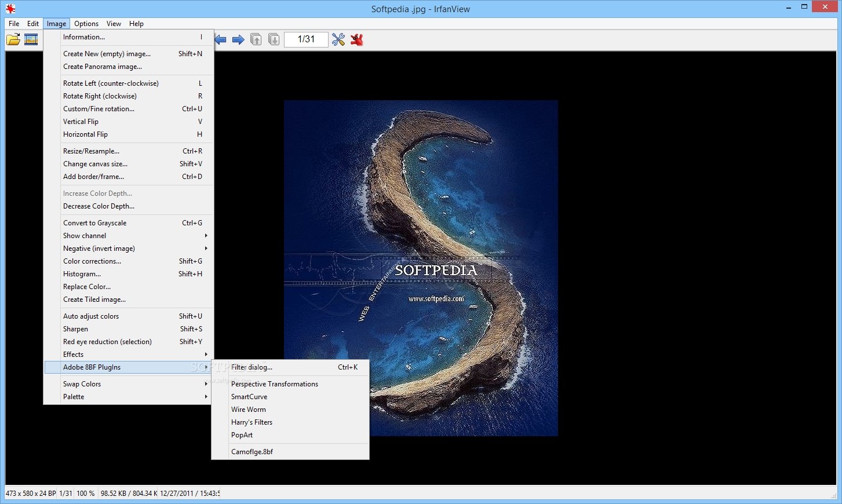The image size is (842, 504).
Task: Click status bar zoom "100 %"
Action: pyautogui.click(x=86, y=494)
